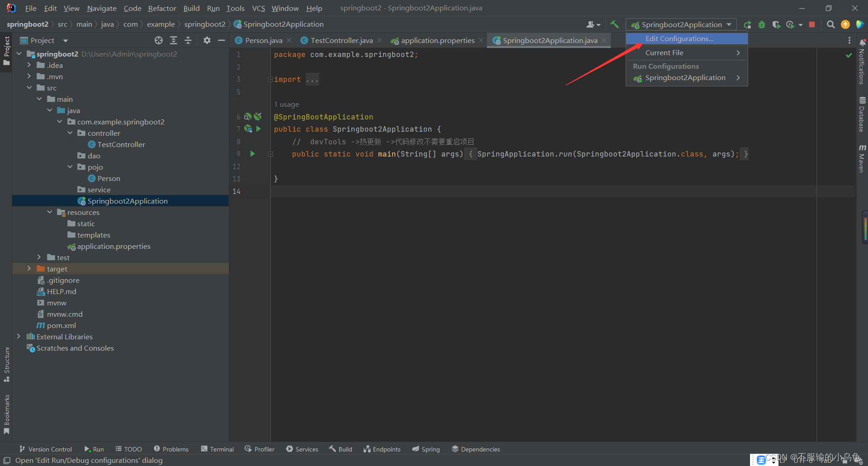Open the Profiler tool window
868x466 pixels.
coord(259,449)
